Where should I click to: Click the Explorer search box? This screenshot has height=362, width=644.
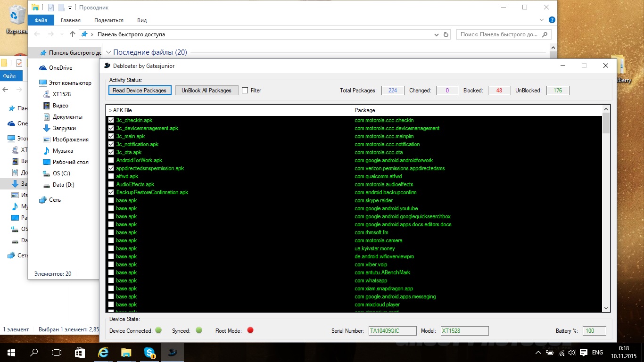point(504,34)
